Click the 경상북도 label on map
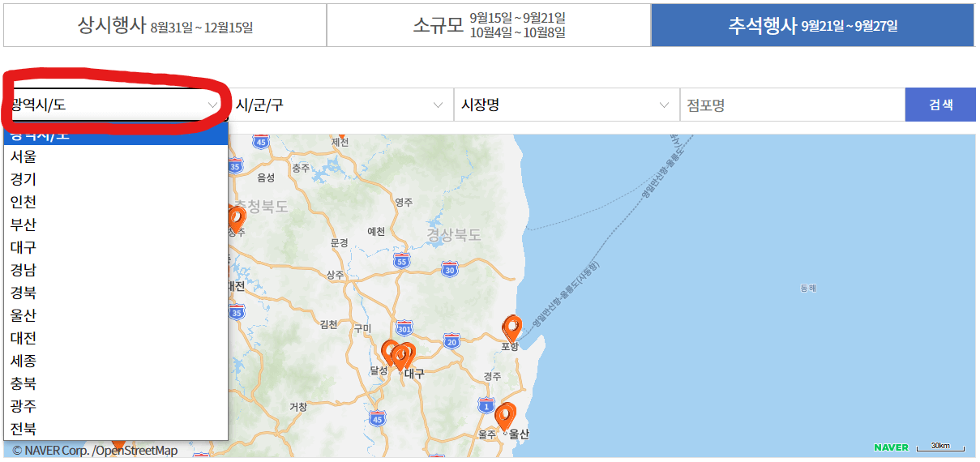The height and width of the screenshot is (462, 980). [454, 235]
